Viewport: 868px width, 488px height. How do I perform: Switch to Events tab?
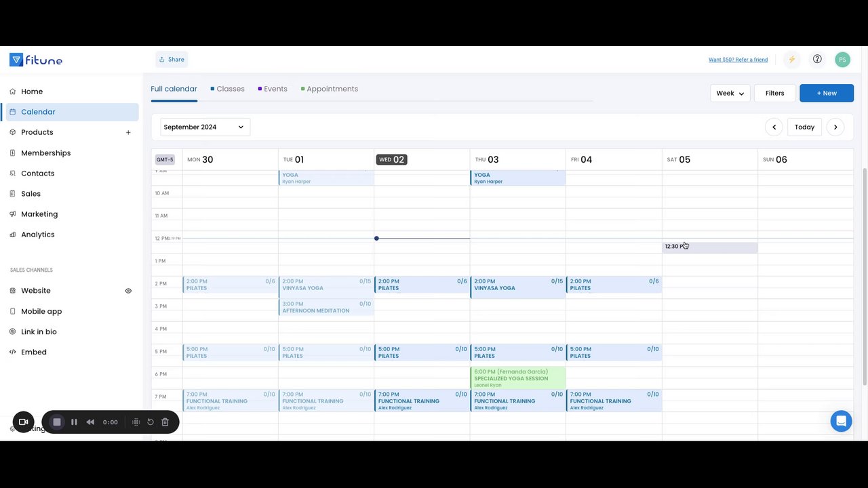pyautogui.click(x=273, y=89)
